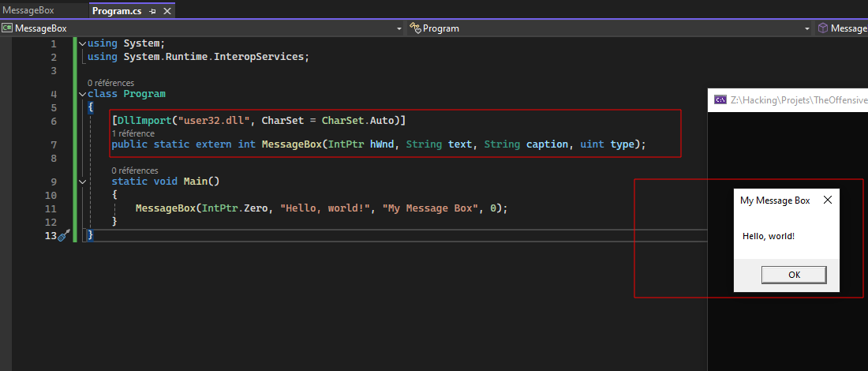Click OK in the message box
The width and height of the screenshot is (868, 371).
(794, 275)
